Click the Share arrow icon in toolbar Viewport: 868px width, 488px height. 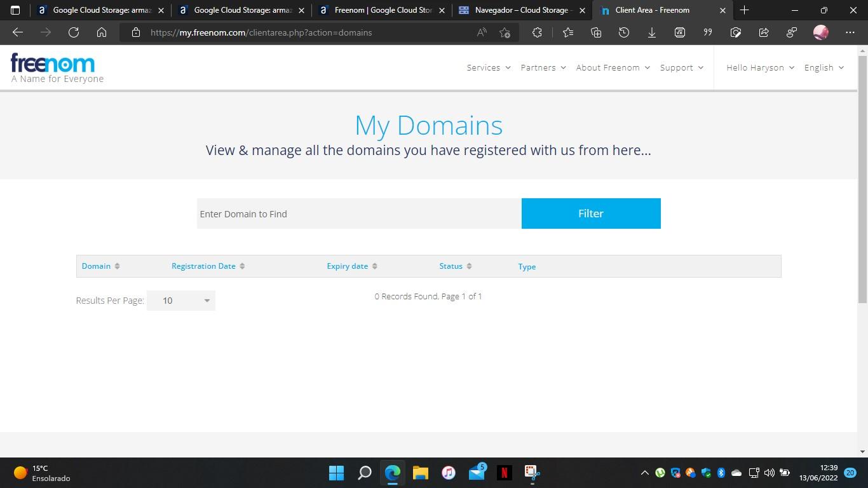tap(764, 32)
